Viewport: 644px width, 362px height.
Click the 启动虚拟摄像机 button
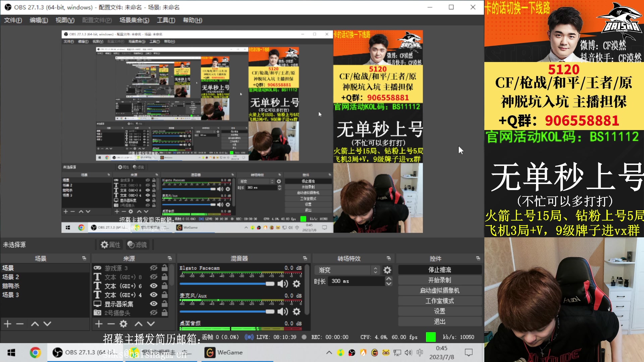(440, 291)
